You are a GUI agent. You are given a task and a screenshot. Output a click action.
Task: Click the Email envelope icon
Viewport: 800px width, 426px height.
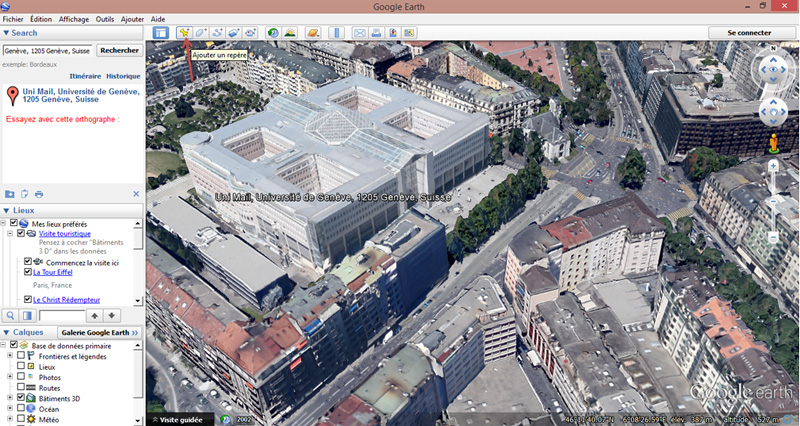[x=360, y=33]
